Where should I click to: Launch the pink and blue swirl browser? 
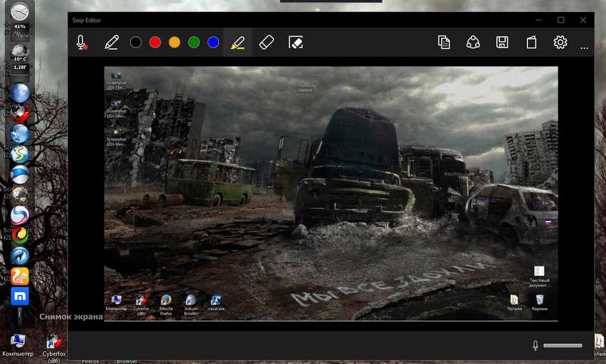(20, 215)
